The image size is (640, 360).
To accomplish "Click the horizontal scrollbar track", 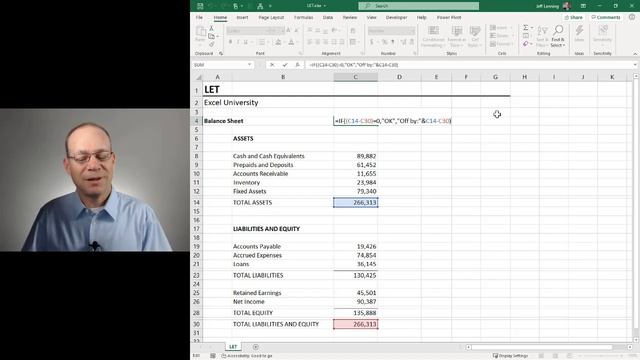I will pyautogui.click(x=549, y=347).
